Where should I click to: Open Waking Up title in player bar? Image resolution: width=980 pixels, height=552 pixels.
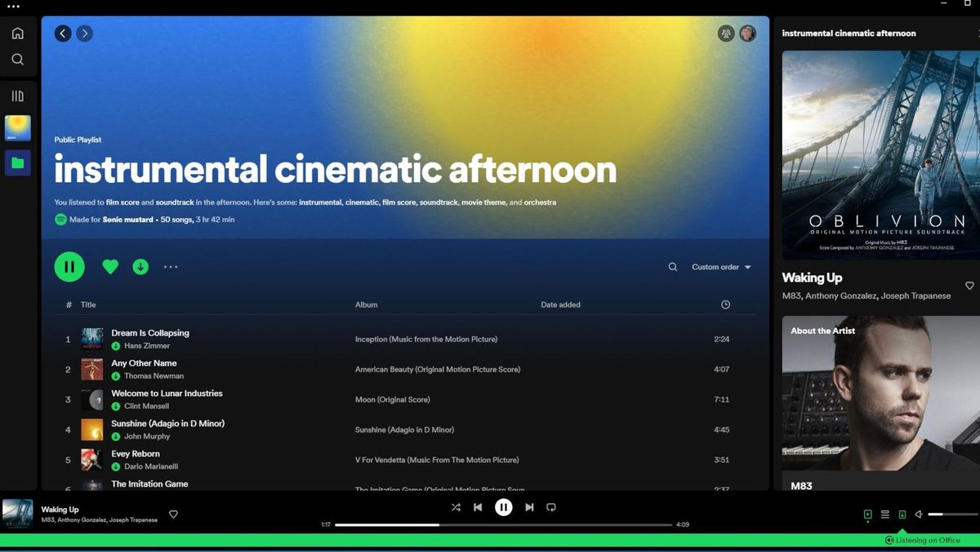(x=60, y=510)
